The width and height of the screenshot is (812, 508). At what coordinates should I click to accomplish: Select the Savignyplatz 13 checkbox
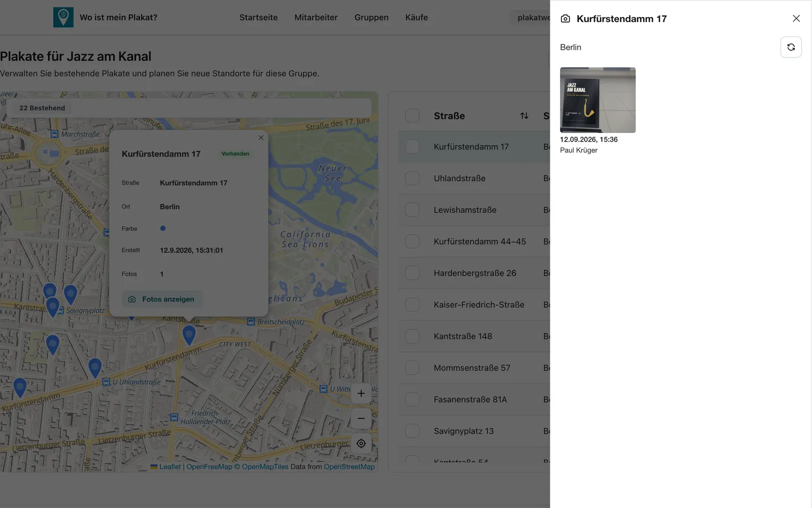(x=412, y=431)
